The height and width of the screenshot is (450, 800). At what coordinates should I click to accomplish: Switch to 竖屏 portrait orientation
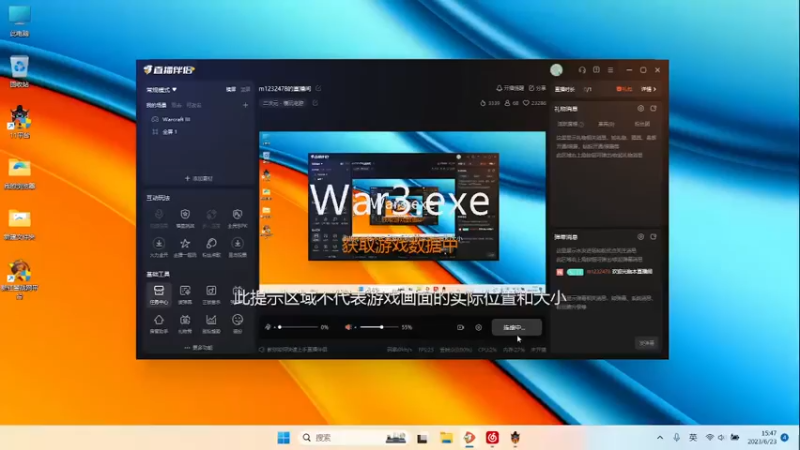click(x=245, y=89)
